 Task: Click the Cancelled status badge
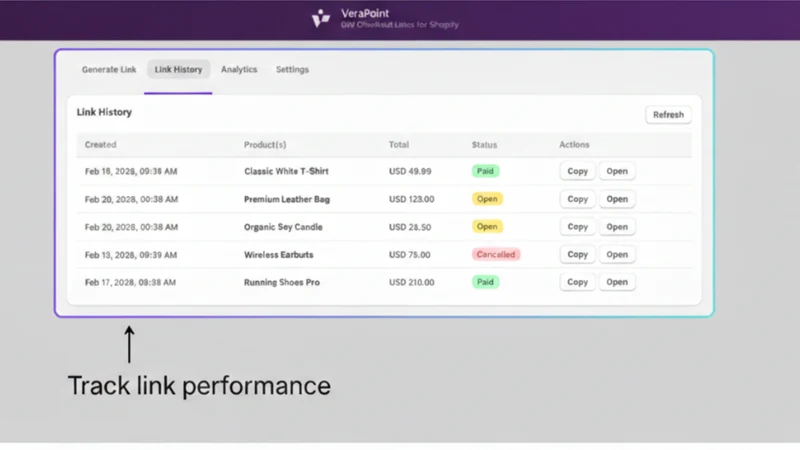(496, 254)
